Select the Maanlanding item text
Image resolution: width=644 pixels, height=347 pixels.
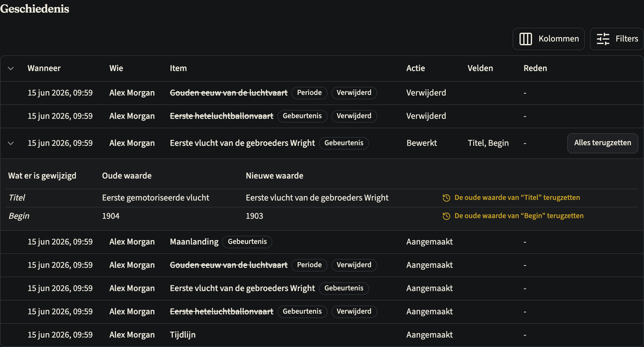[194, 242]
